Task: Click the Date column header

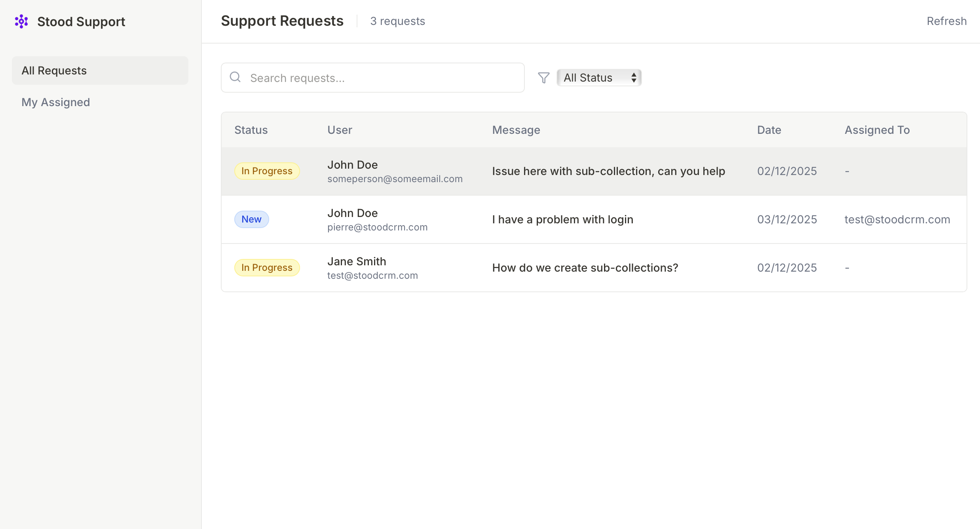Action: [x=769, y=130]
